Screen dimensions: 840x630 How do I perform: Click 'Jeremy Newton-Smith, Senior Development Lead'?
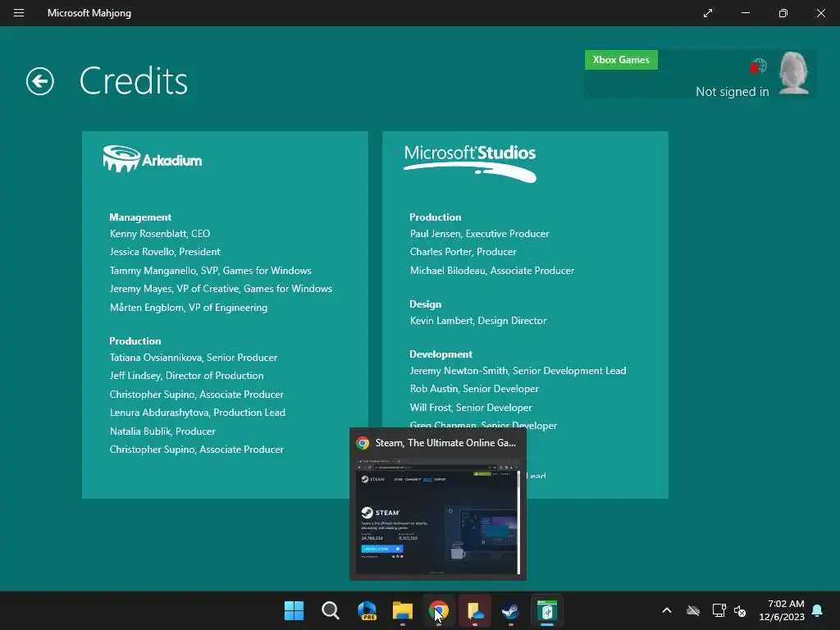coord(518,371)
